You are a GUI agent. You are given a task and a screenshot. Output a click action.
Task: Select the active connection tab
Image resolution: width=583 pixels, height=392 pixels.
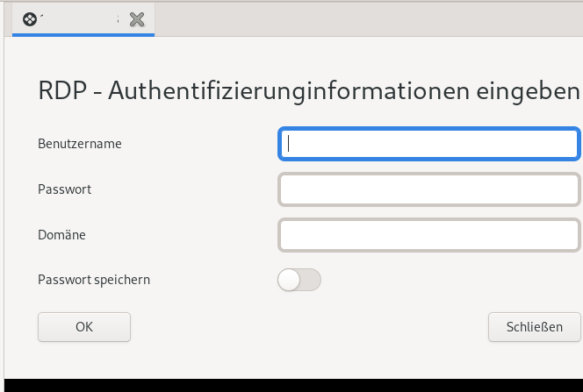click(x=81, y=19)
